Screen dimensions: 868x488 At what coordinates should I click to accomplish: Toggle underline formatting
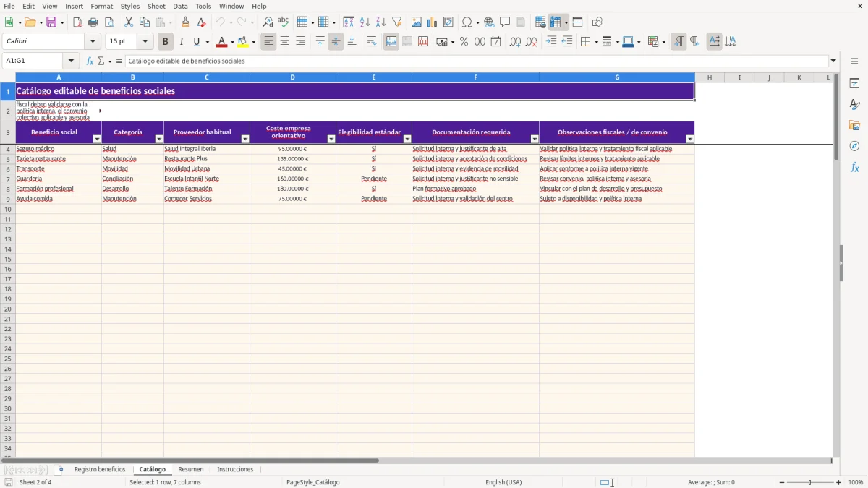(x=196, y=42)
